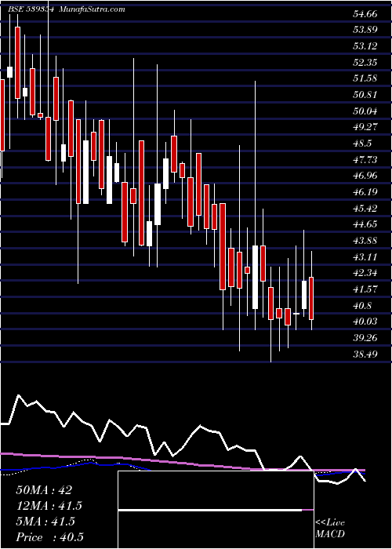Click the MunafaSutra.com watermark text
This screenshot has width=392, height=549.
pyautogui.click(x=93, y=9)
